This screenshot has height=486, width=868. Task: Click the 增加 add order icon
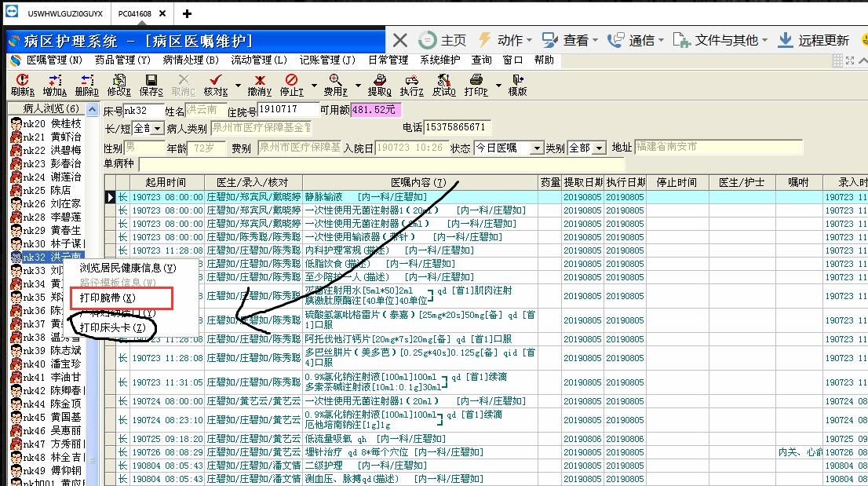54,85
